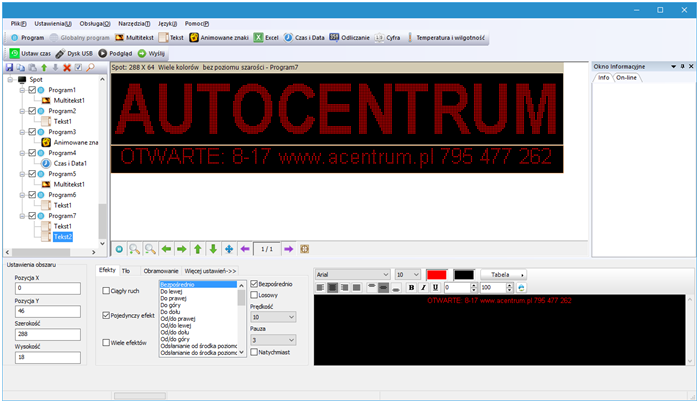Enable the Losowy checkbox
Image resolution: width=699 pixels, height=403 pixels.
(254, 295)
